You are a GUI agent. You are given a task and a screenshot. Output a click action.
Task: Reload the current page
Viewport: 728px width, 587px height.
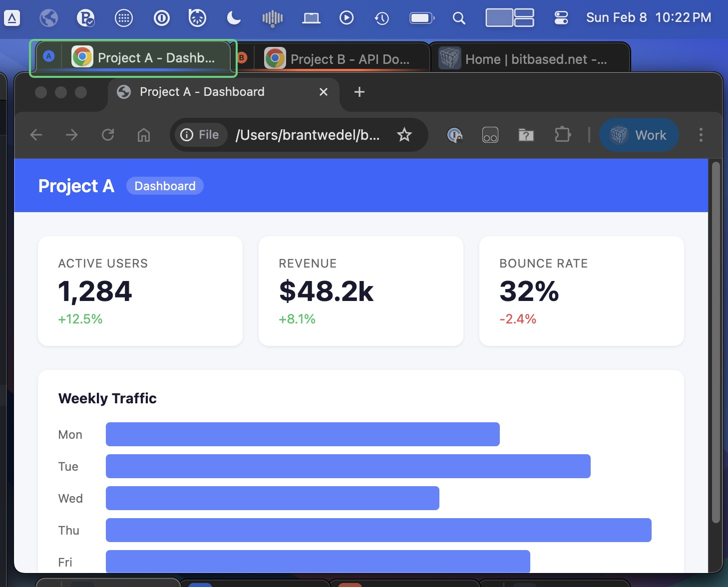(108, 135)
